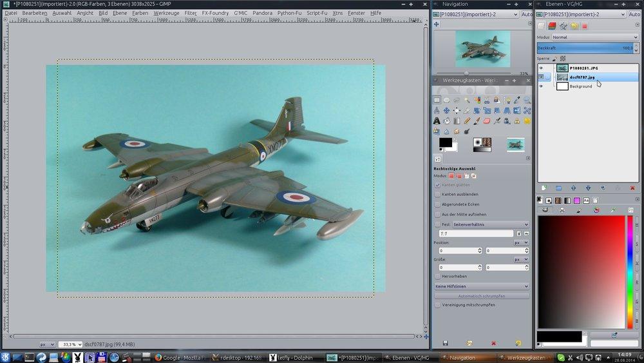Select the Ellipse Select tool
The image size is (644, 363).
447,100
